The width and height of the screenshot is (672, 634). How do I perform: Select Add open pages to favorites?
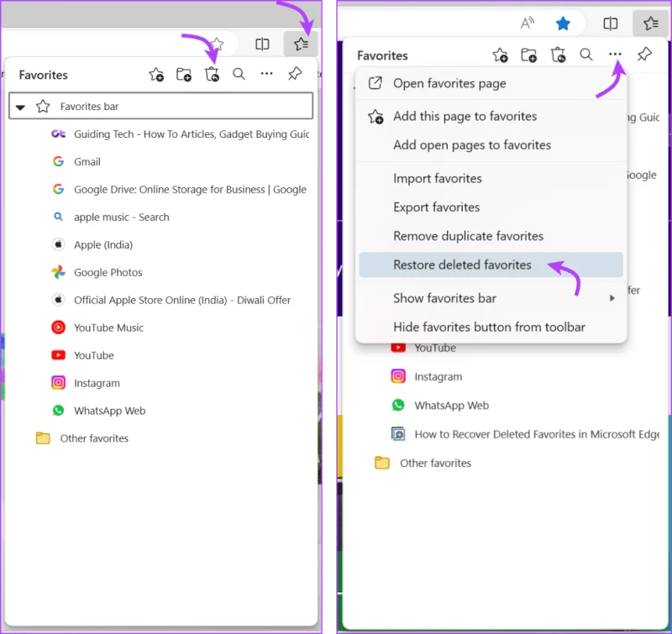[491, 144]
